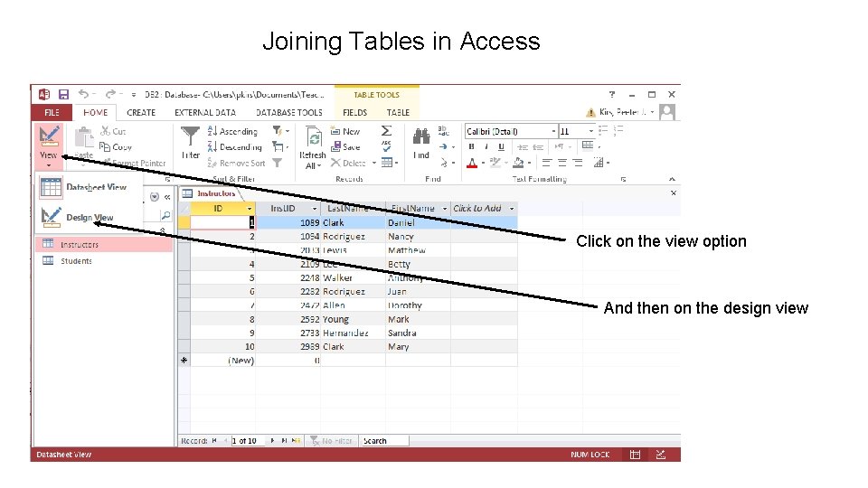The height and width of the screenshot is (488, 868).
Task: Expand the FirstName column dropdown arrow
Action: 445,209
